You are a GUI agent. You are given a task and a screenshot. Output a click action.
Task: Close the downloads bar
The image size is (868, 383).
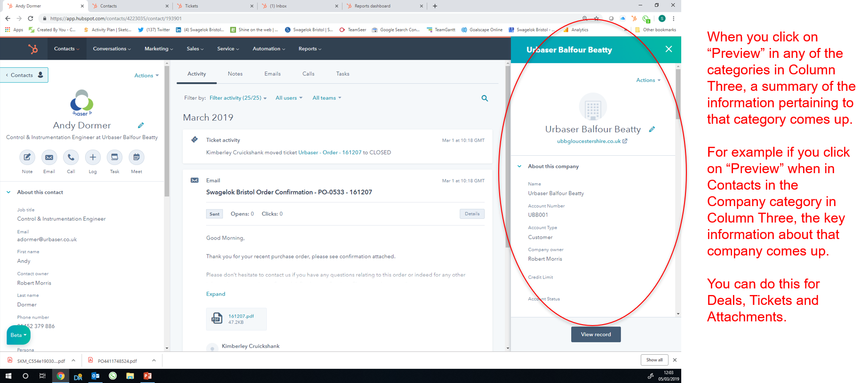675,360
